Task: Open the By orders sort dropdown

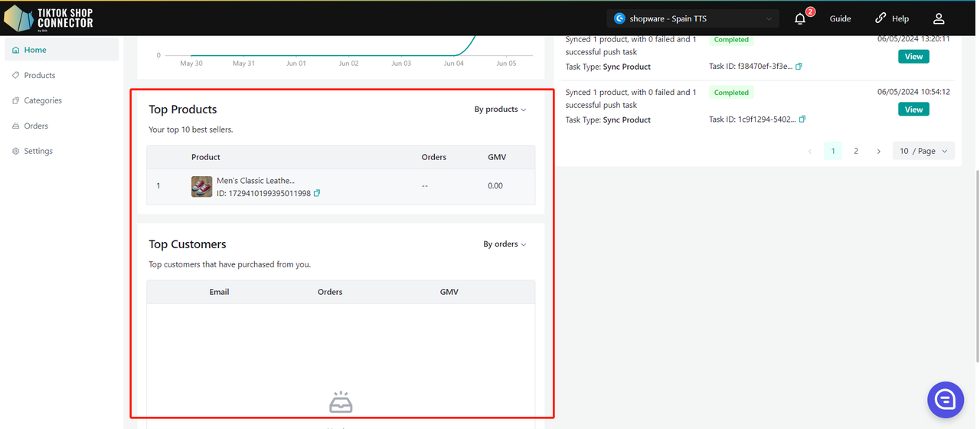Action: point(505,244)
